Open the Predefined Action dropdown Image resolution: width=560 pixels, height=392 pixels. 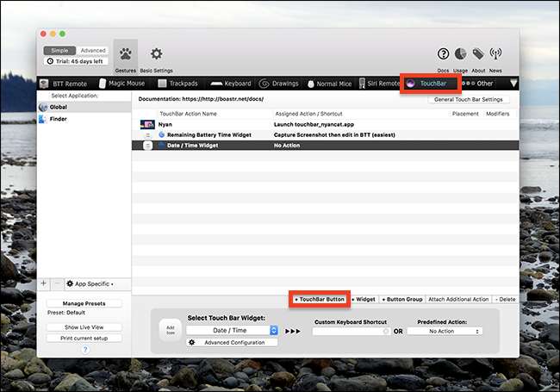(x=445, y=332)
